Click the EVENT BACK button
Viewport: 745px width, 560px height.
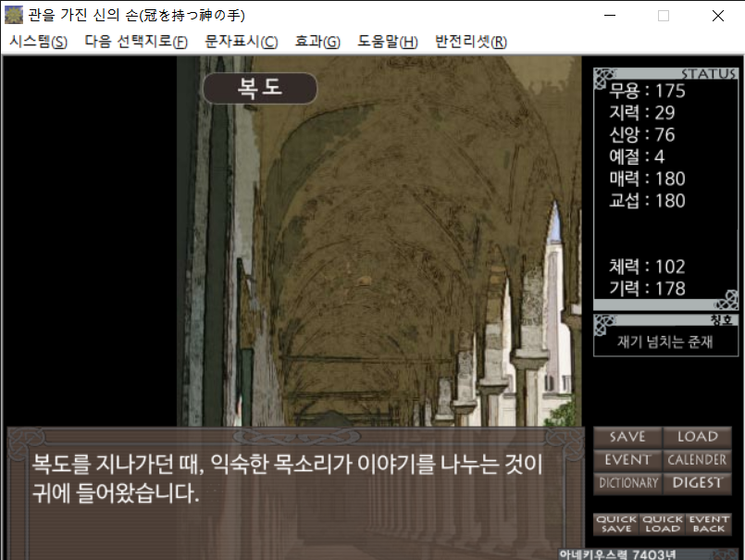tap(708, 524)
